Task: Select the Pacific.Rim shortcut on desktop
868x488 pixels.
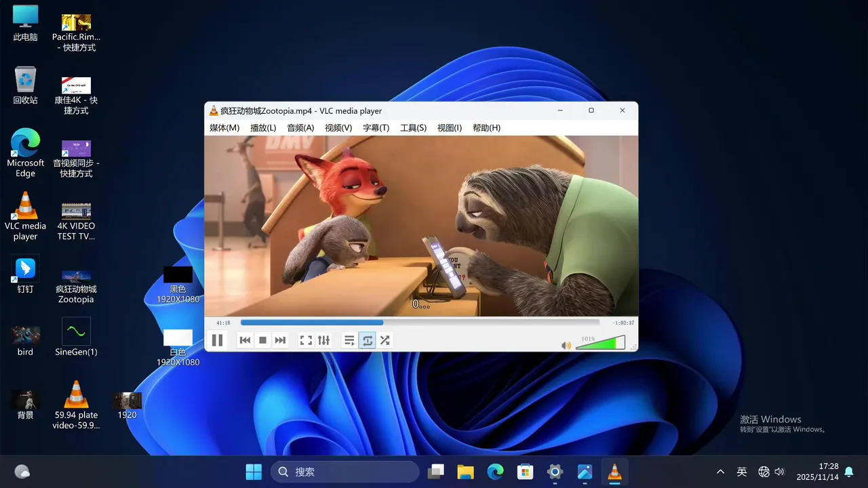Action: [x=76, y=33]
